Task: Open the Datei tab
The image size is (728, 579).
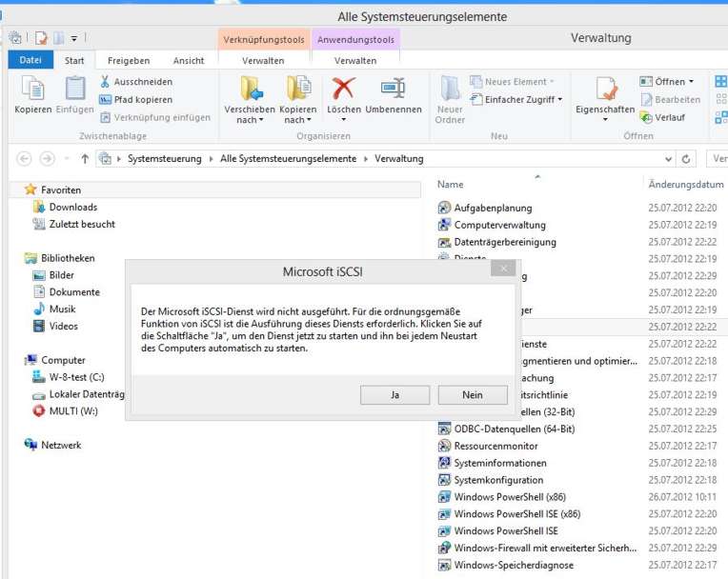Action: (x=30, y=60)
